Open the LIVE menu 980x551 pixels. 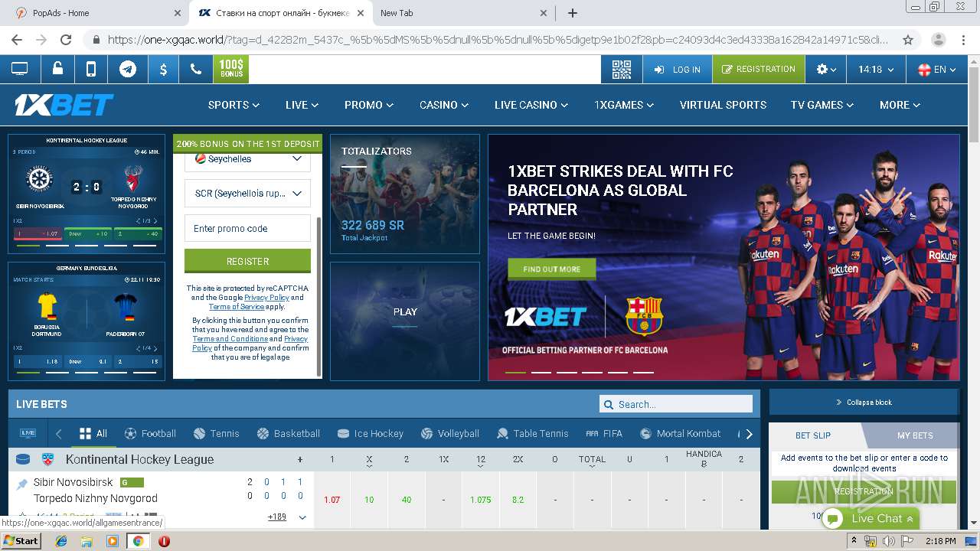point(302,105)
